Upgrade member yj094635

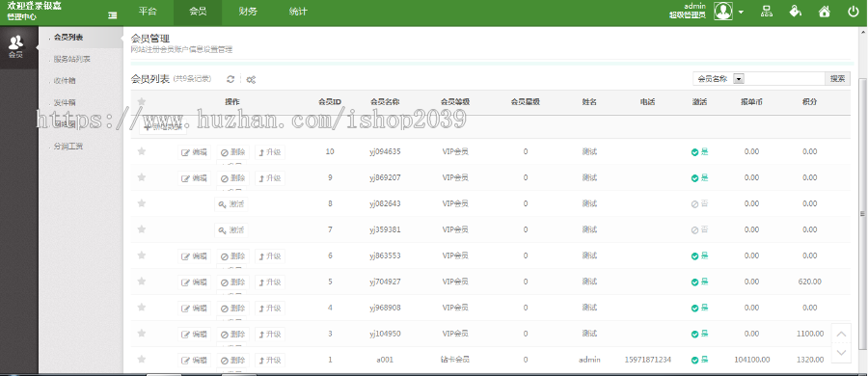click(x=270, y=152)
